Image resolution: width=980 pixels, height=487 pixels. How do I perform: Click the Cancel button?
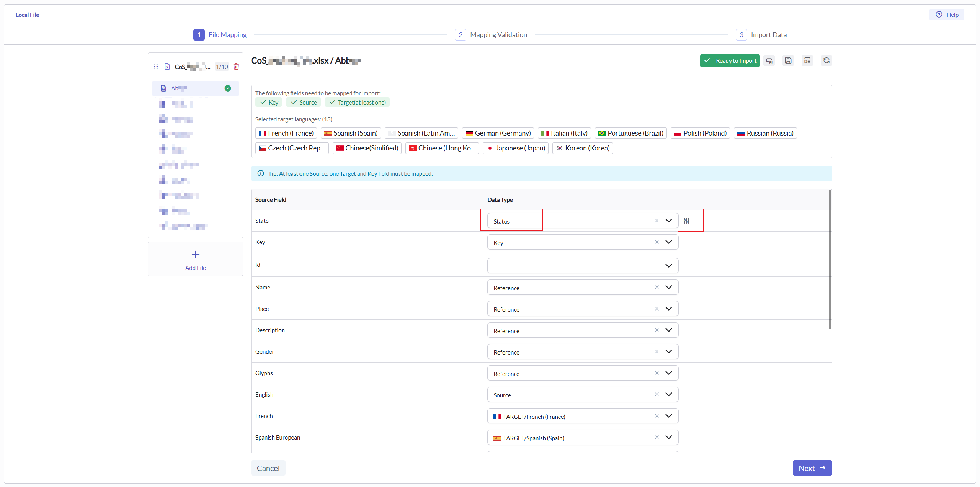pos(268,468)
